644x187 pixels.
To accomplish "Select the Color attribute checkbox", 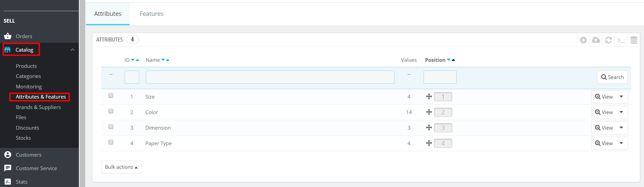I will coord(111,111).
